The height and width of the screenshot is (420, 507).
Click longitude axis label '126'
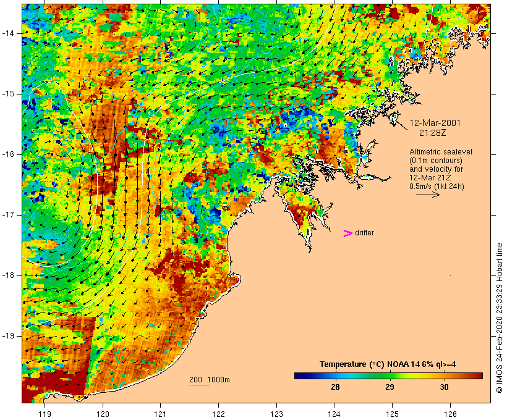[x=450, y=414]
